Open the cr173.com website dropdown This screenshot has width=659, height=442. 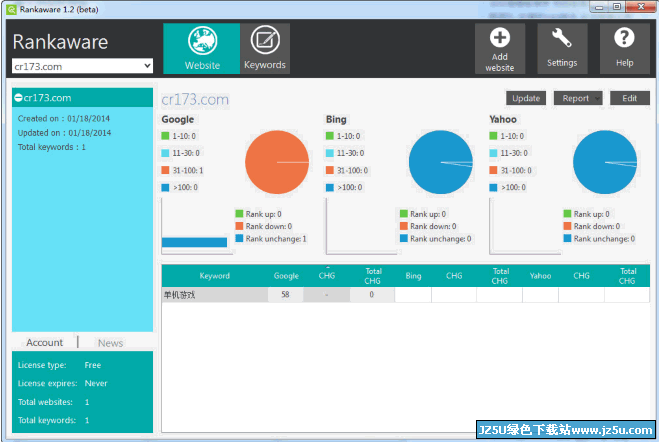click(x=82, y=66)
